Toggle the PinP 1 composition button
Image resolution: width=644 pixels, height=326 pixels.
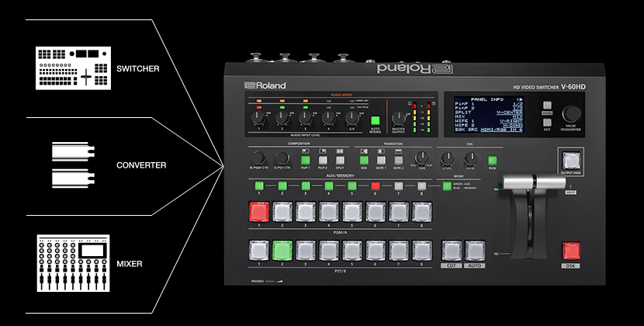(305, 161)
